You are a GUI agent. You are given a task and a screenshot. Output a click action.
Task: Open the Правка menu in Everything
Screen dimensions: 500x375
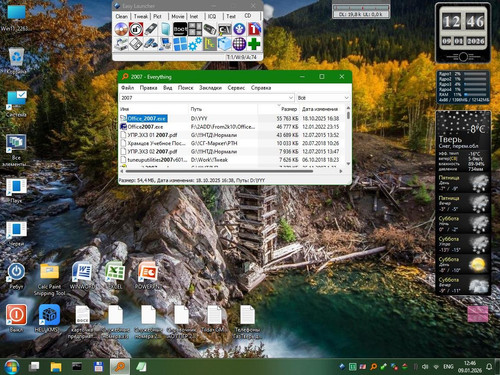(x=148, y=88)
